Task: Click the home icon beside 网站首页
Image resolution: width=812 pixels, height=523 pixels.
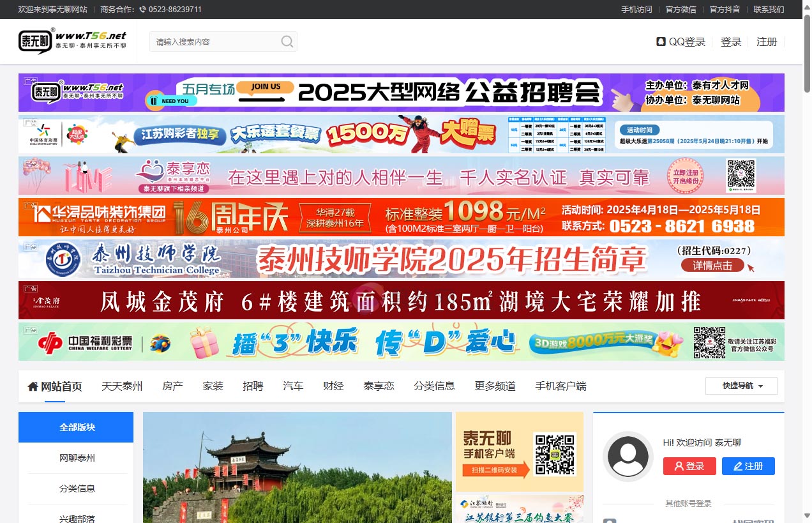Action: click(x=32, y=386)
